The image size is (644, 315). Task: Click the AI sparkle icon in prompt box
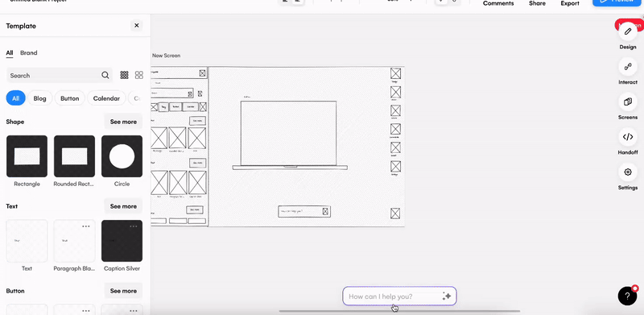coord(447,296)
